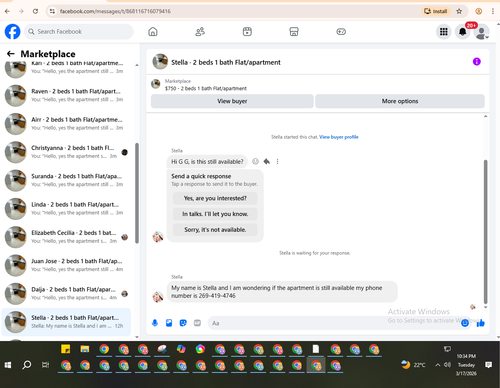Show hidden system tray icons
This screenshot has width=500, height=388.
[x=437, y=365]
